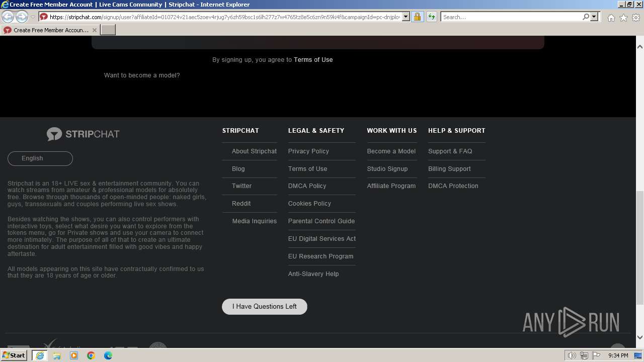Open the DMCA Policy link

tap(307, 186)
